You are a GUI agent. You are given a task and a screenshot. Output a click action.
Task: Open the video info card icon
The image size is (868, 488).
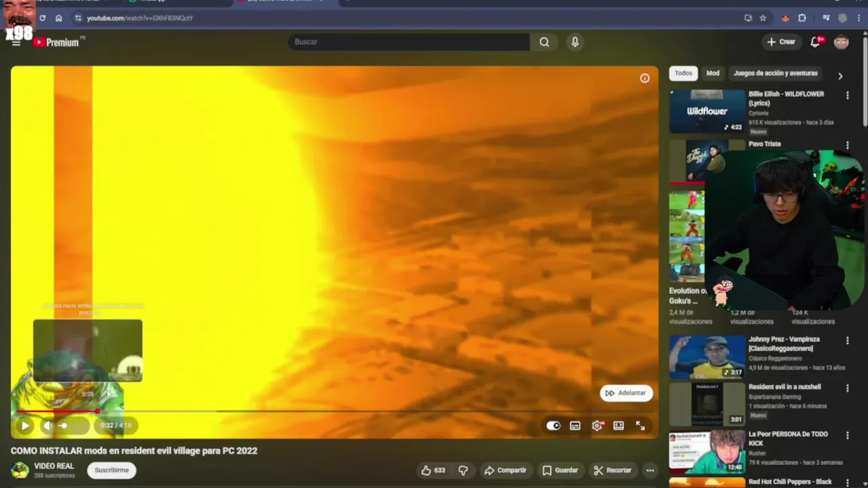645,78
